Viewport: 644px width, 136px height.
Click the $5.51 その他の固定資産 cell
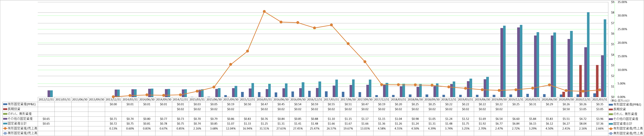(x=566, y=119)
